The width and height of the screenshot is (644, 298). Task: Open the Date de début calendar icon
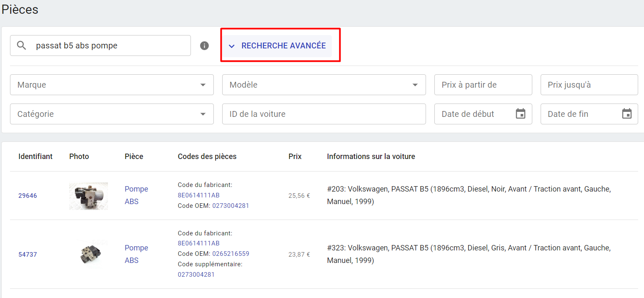click(x=521, y=114)
